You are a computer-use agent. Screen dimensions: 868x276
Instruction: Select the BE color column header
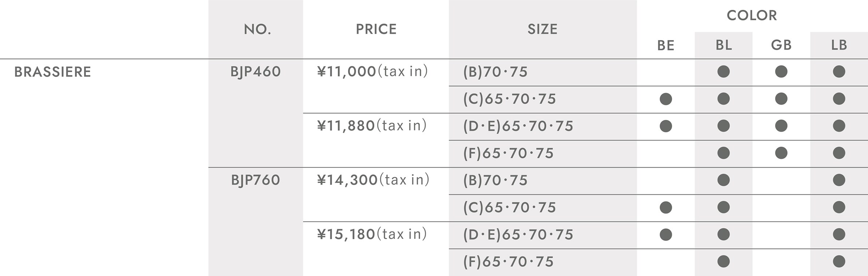(666, 45)
